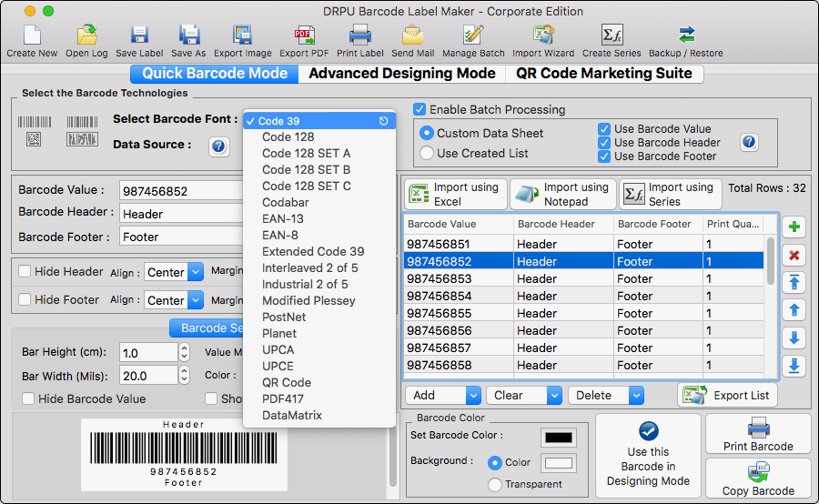Screen dimensions: 819x504
Task: Move selected row down one position
Action: 794,338
